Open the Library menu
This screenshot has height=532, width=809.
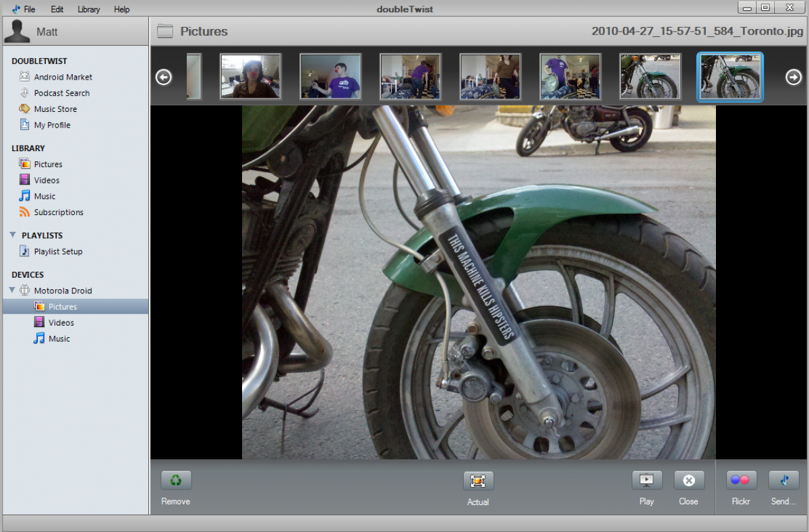point(88,9)
